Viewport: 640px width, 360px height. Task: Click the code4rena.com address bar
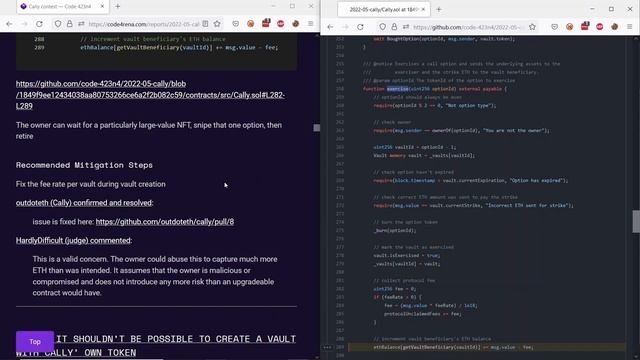pos(144,24)
